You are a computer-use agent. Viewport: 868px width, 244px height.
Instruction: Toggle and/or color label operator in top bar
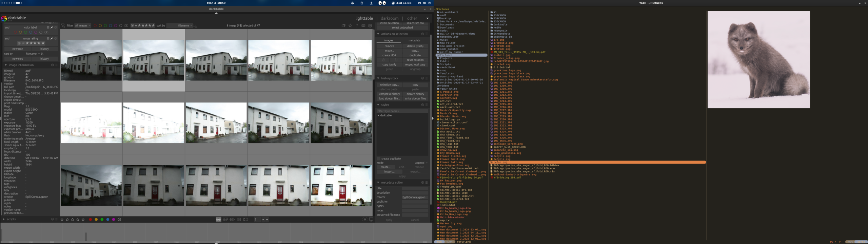tap(126, 25)
